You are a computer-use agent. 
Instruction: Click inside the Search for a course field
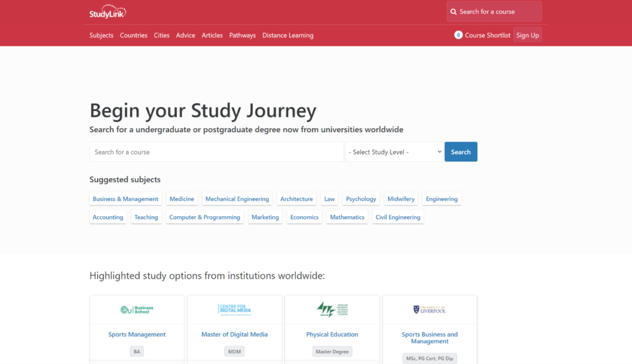tap(216, 152)
